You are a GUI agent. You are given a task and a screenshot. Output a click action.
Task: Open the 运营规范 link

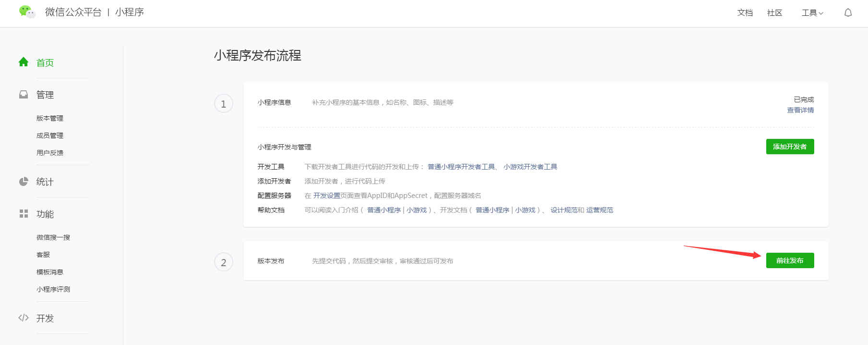[600, 210]
